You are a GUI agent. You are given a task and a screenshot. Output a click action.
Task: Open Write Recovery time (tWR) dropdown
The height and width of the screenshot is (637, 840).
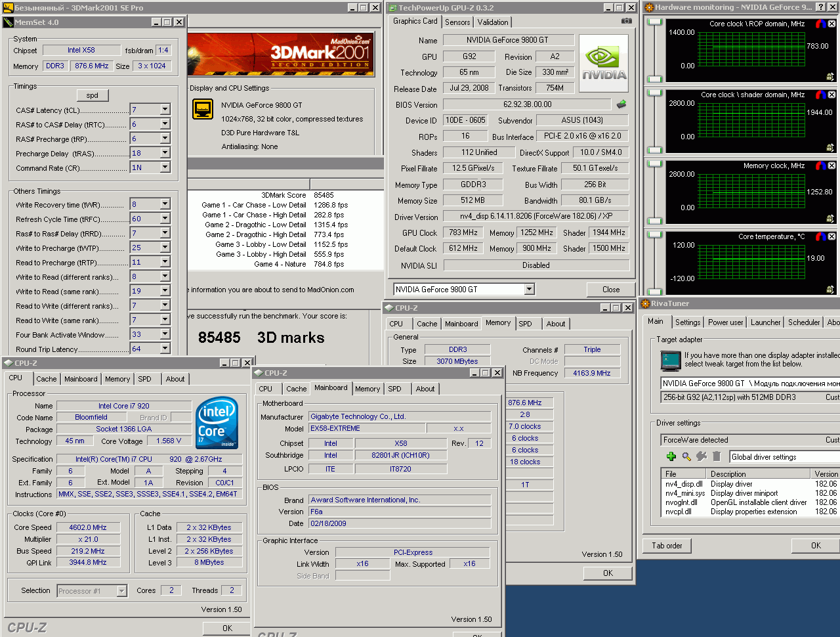click(x=165, y=204)
